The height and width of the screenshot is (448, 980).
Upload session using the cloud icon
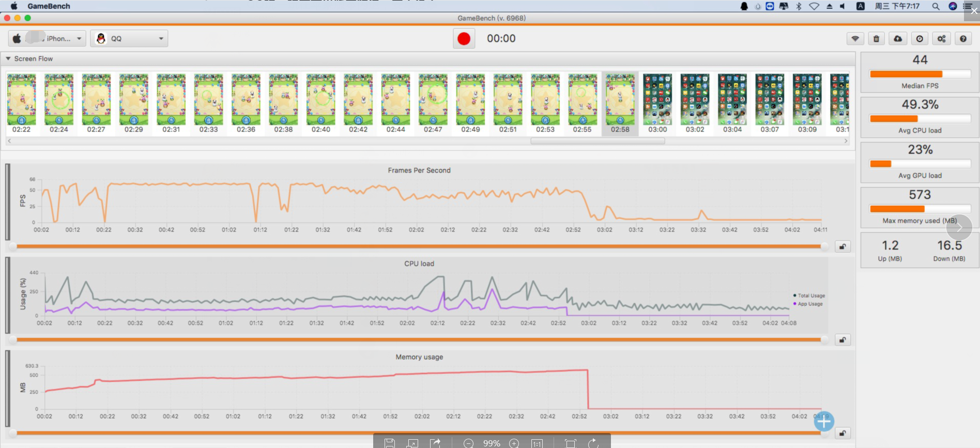(898, 39)
